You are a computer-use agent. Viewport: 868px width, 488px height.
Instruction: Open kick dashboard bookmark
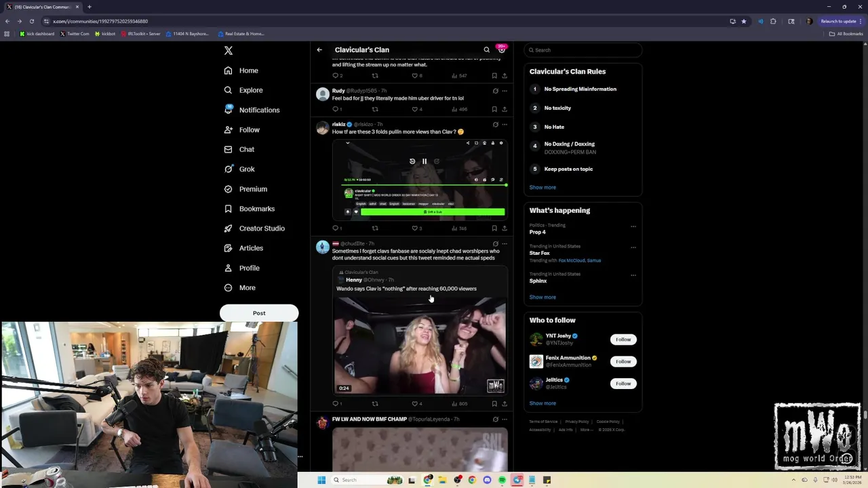coord(37,34)
